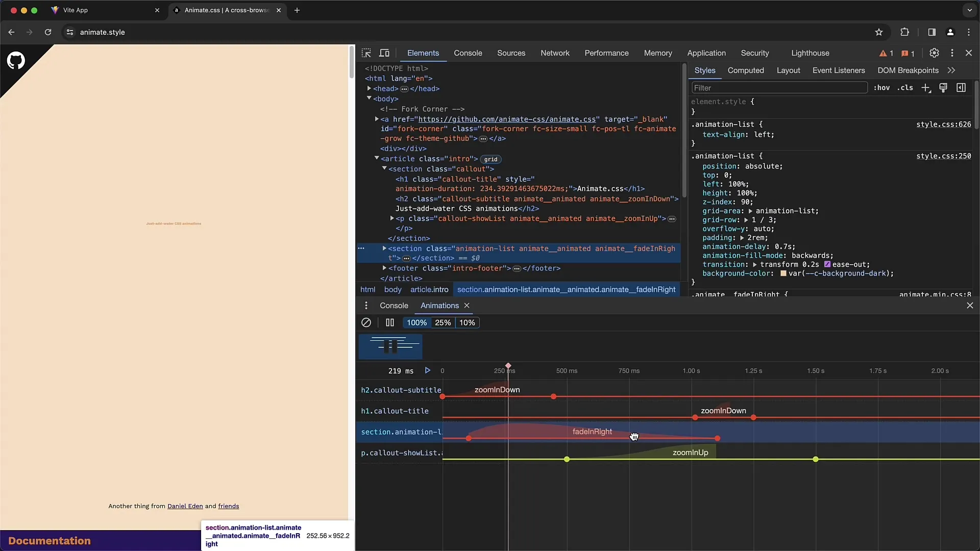Go back to the previous page
980x551 pixels.
tap(11, 32)
